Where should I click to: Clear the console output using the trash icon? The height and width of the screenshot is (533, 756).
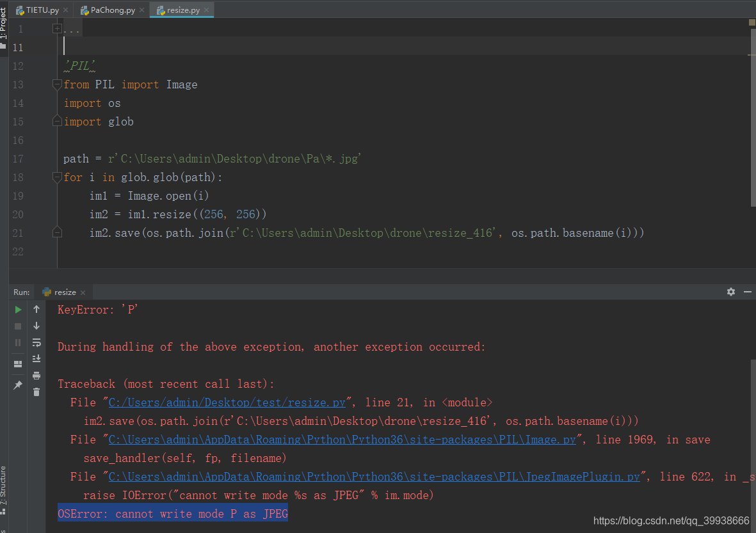(36, 392)
